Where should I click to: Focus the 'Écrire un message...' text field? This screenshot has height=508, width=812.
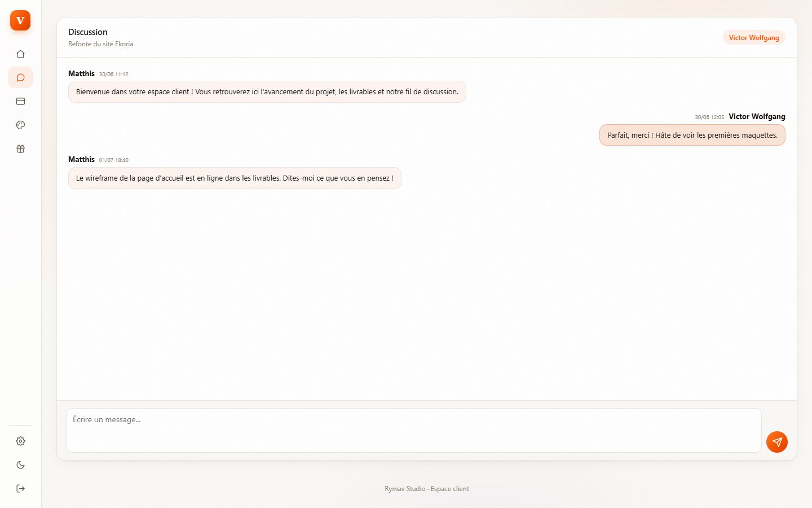tap(414, 430)
